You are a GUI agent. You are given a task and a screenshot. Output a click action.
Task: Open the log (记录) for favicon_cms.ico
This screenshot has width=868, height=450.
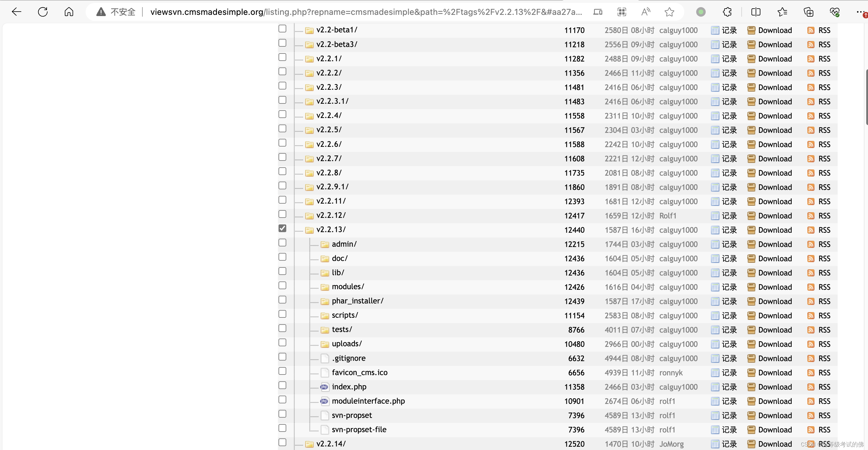[724, 372]
